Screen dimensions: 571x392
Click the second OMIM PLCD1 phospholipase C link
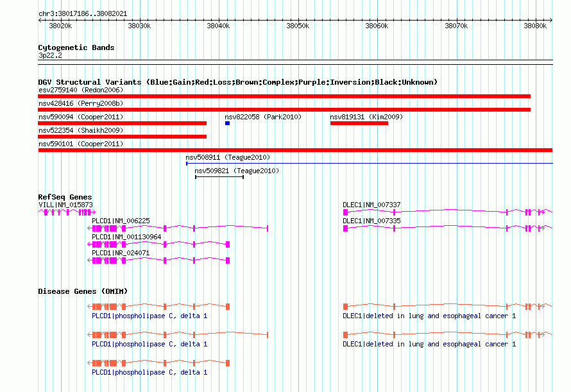click(x=149, y=345)
